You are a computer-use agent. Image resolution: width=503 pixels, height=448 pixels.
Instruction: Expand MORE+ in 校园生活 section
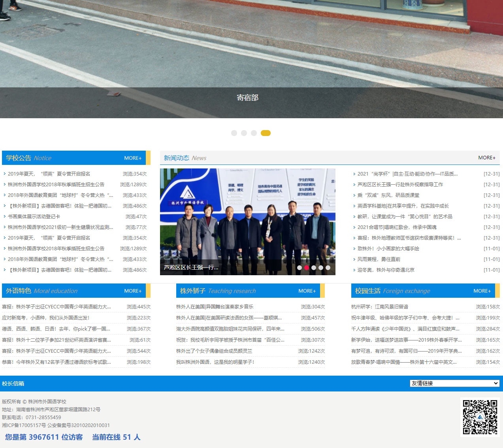482,291
